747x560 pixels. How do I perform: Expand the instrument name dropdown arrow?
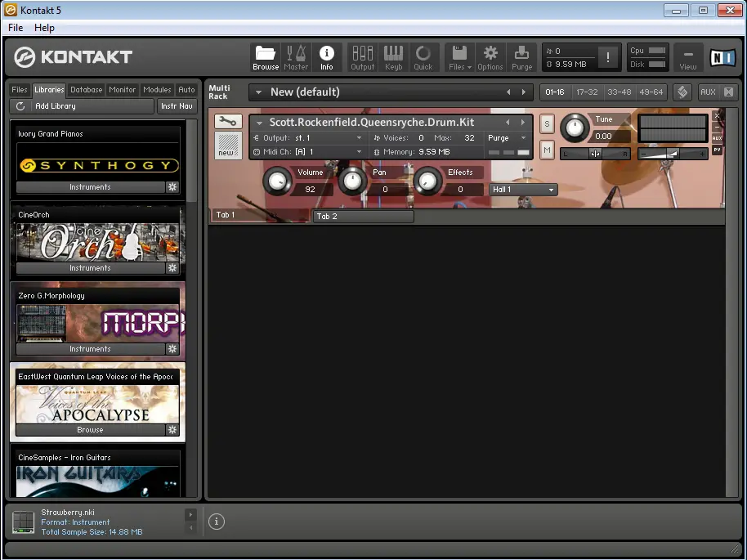click(x=259, y=123)
